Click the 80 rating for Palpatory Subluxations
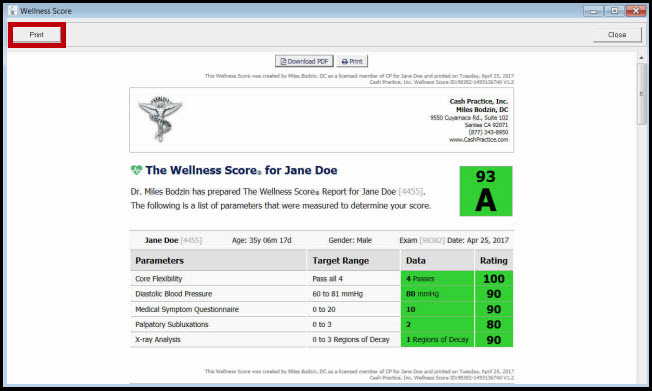Image resolution: width=652 pixels, height=391 pixels. coord(494,324)
